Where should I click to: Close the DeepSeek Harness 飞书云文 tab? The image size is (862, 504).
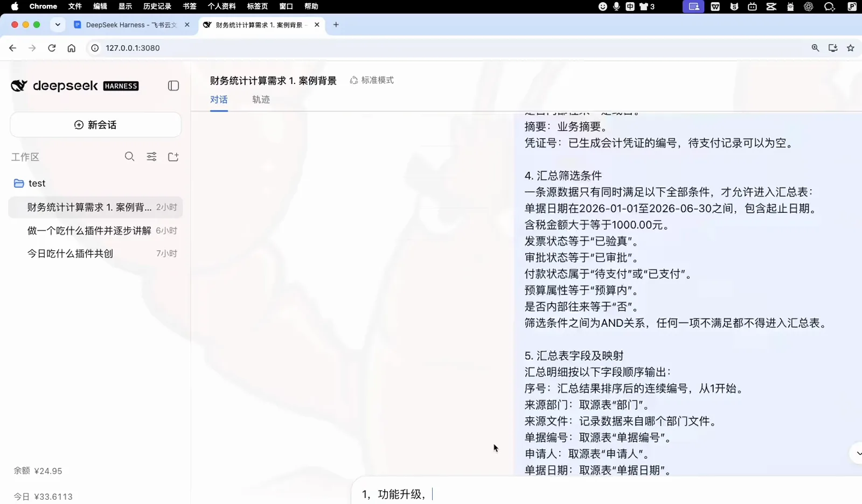click(x=187, y=25)
